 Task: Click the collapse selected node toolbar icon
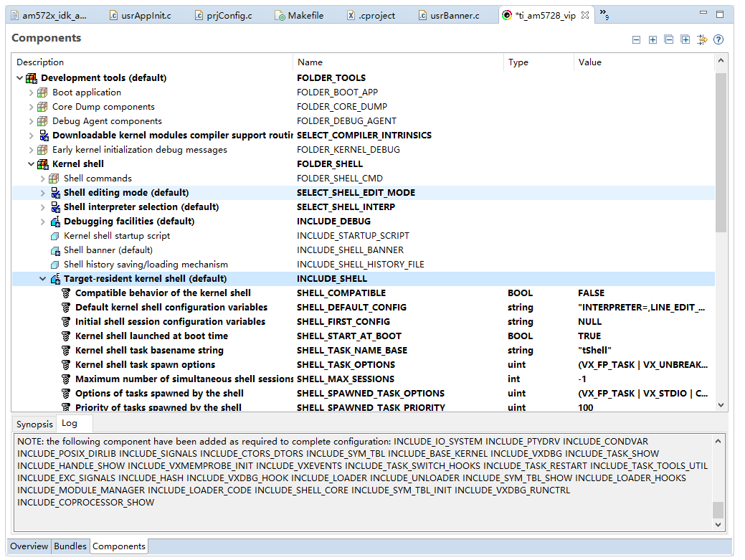636,39
